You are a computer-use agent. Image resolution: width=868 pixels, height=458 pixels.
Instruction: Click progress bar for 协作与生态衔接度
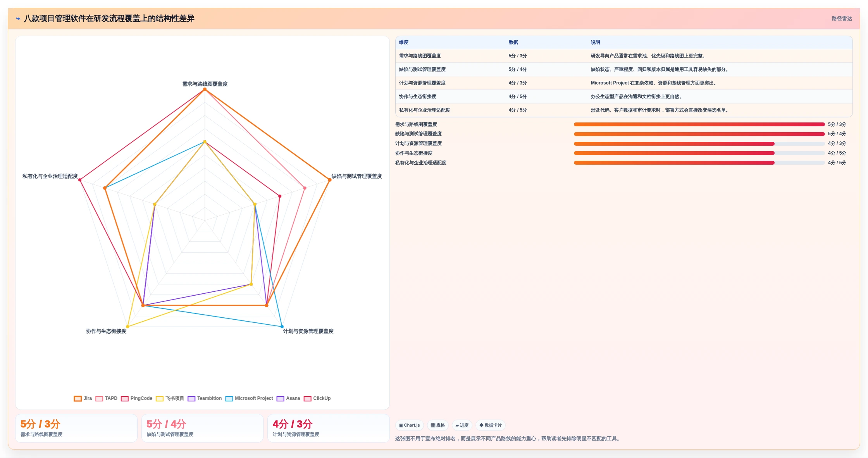pos(699,153)
